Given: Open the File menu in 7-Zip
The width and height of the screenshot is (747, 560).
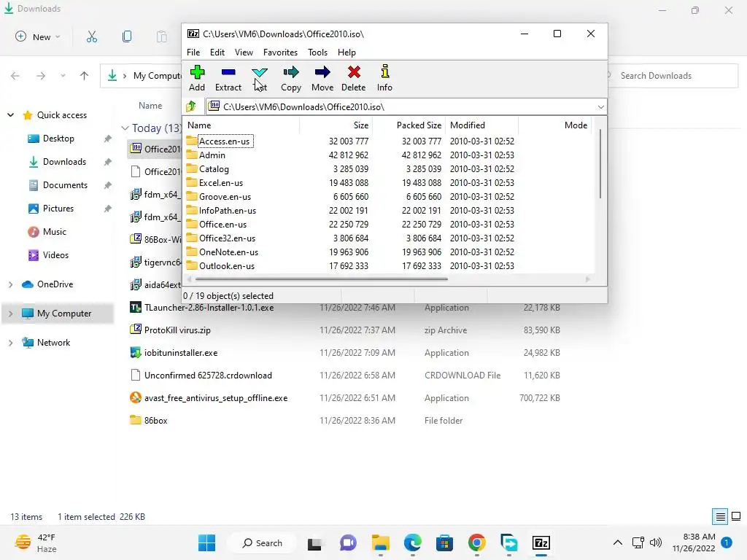Looking at the screenshot, I should (x=193, y=52).
